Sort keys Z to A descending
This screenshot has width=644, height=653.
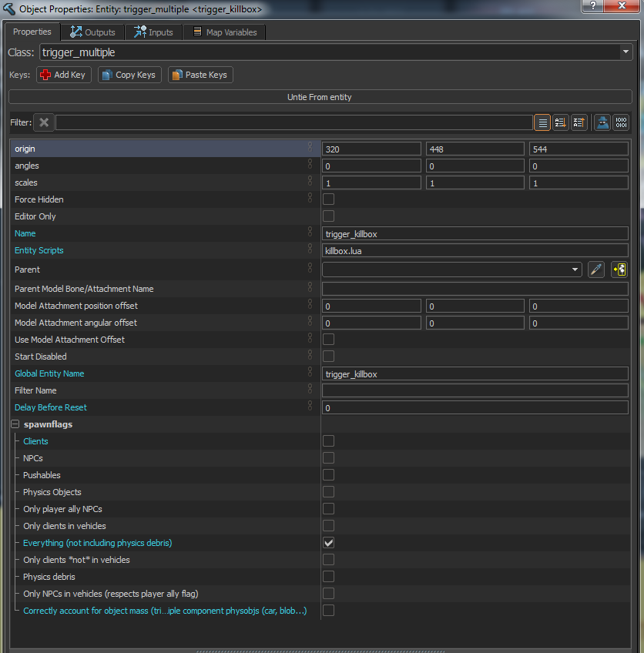[579, 122]
